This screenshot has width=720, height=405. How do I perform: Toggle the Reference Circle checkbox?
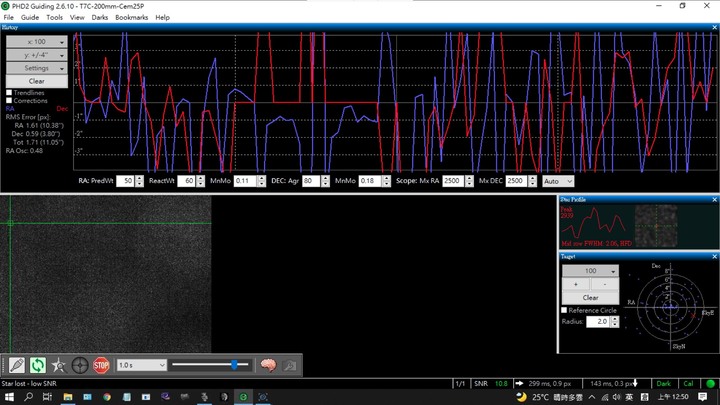coord(564,310)
